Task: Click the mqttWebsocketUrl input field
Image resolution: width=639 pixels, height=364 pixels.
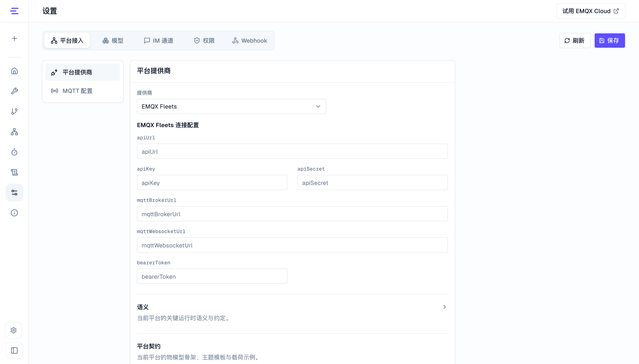Action: [x=292, y=245]
